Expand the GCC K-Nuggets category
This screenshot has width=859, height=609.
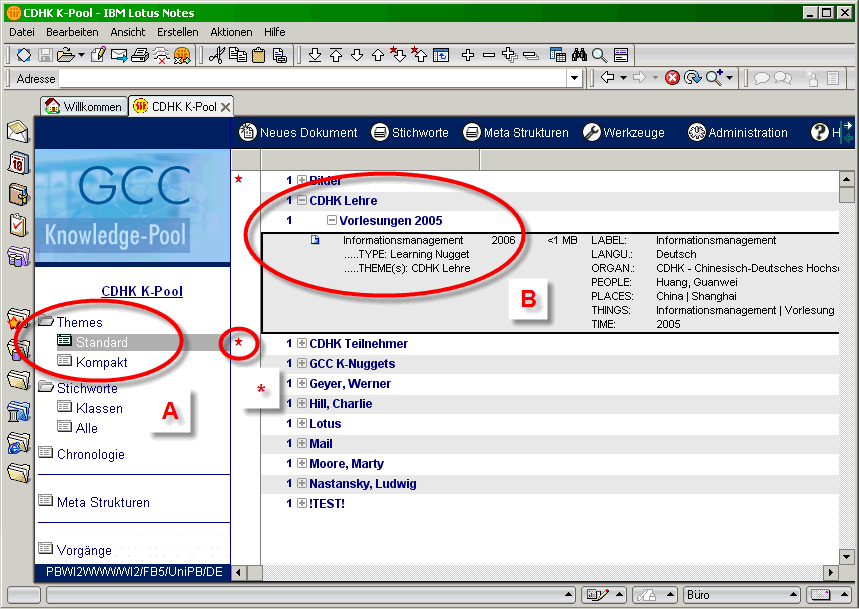pos(302,363)
